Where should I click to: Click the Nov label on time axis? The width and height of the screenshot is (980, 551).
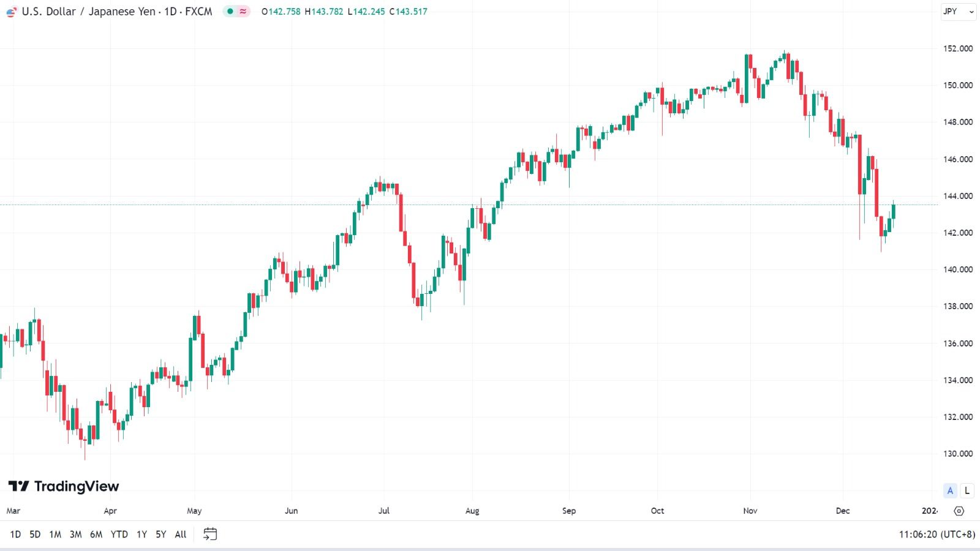pos(750,511)
